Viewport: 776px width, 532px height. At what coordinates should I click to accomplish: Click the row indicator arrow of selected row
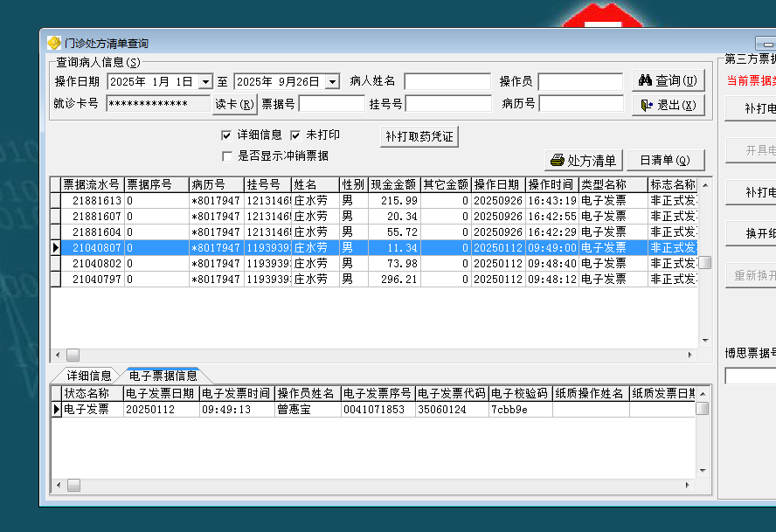pyautogui.click(x=55, y=247)
